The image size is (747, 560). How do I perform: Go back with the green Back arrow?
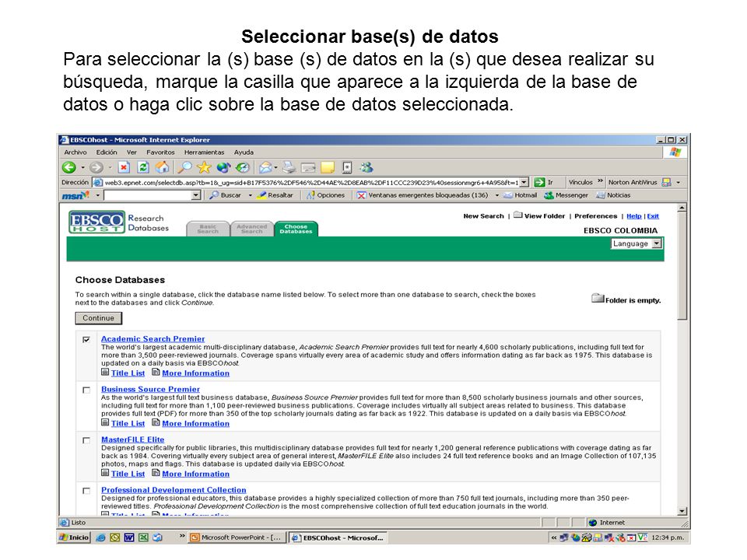69,167
